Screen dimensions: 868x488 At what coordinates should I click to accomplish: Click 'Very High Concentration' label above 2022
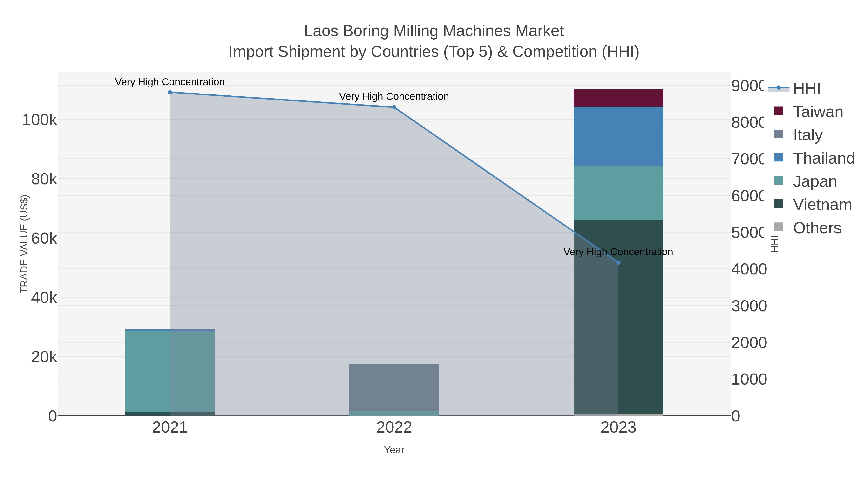(394, 96)
